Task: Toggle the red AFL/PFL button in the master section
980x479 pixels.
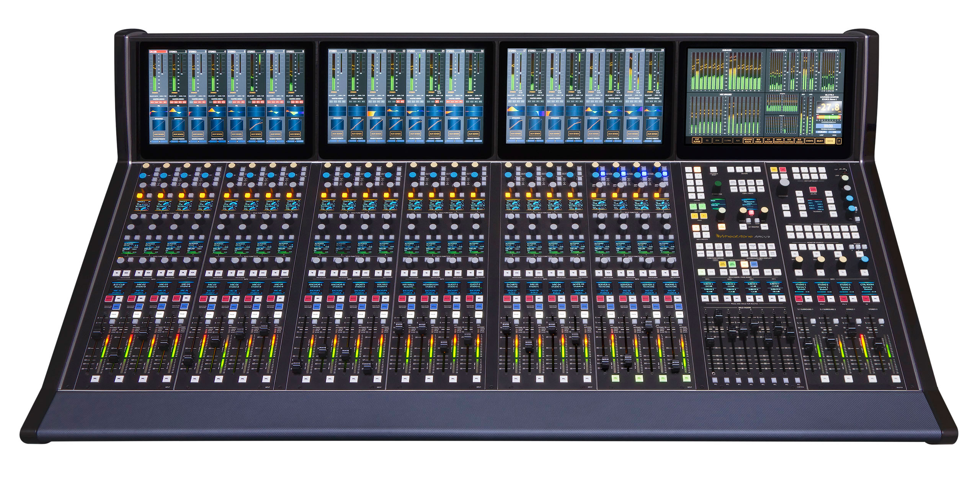Action: (813, 190)
